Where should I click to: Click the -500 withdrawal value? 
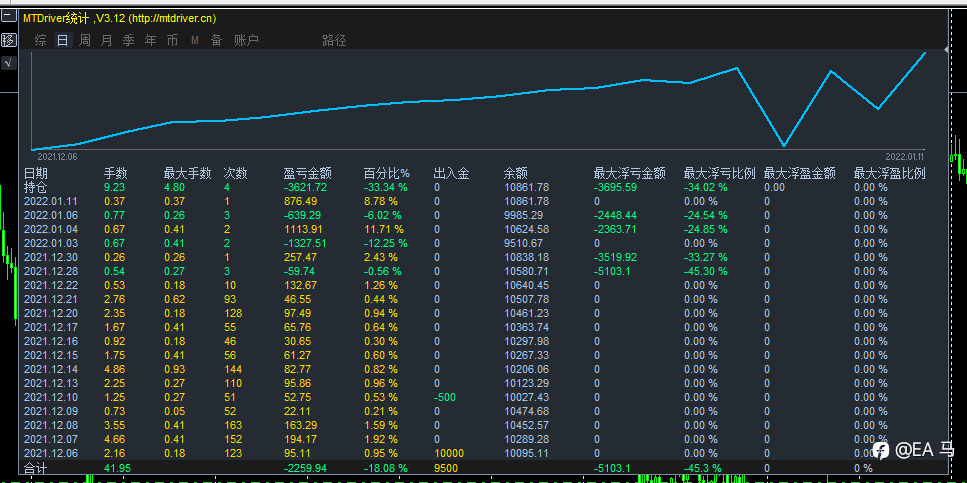[x=445, y=397]
